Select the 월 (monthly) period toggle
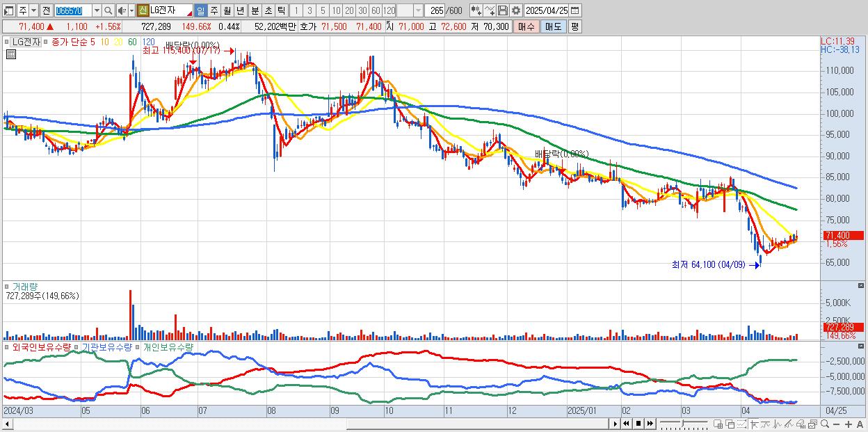The image size is (868, 432). click(227, 10)
